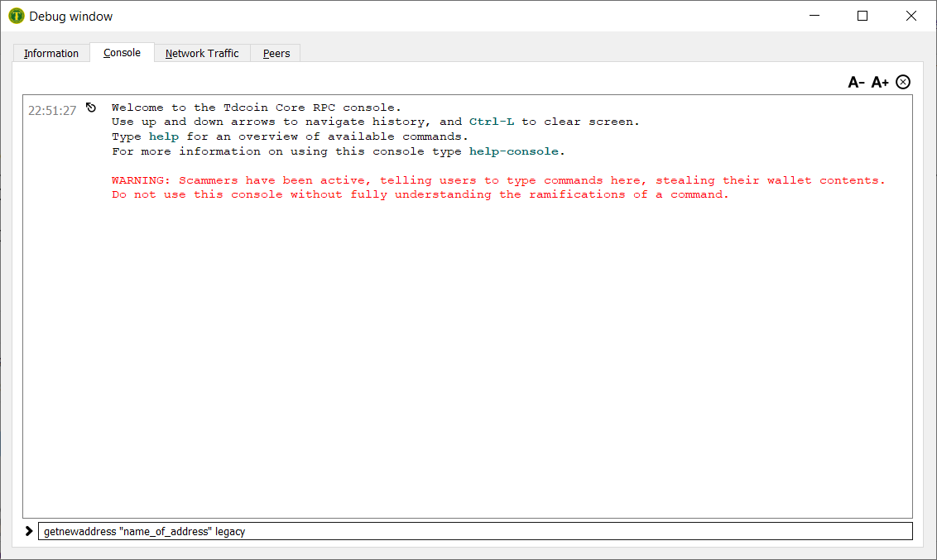Focus the getnewaddress command input field
Viewport: 937px width, 560px height.
point(476,531)
